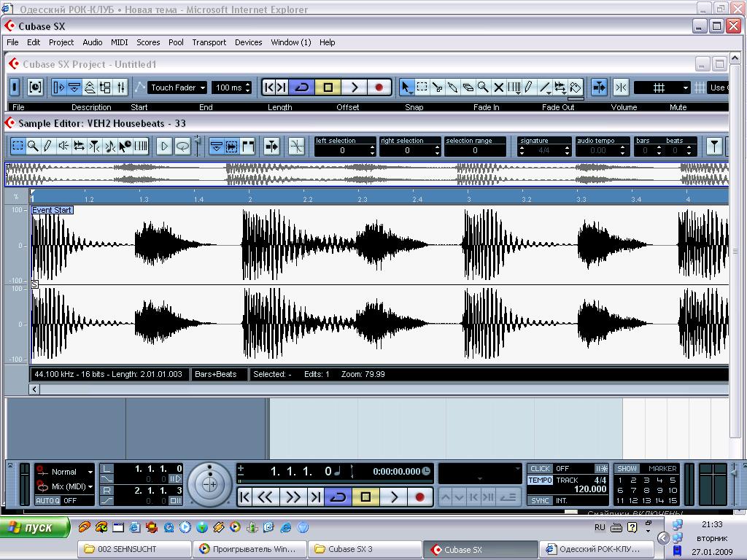The height and width of the screenshot is (560, 747).
Task: Toggle project Autoscroll button
Action: click(599, 87)
